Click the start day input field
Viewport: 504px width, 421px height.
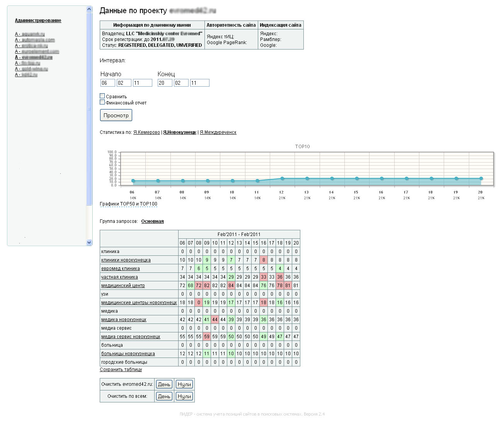point(107,83)
